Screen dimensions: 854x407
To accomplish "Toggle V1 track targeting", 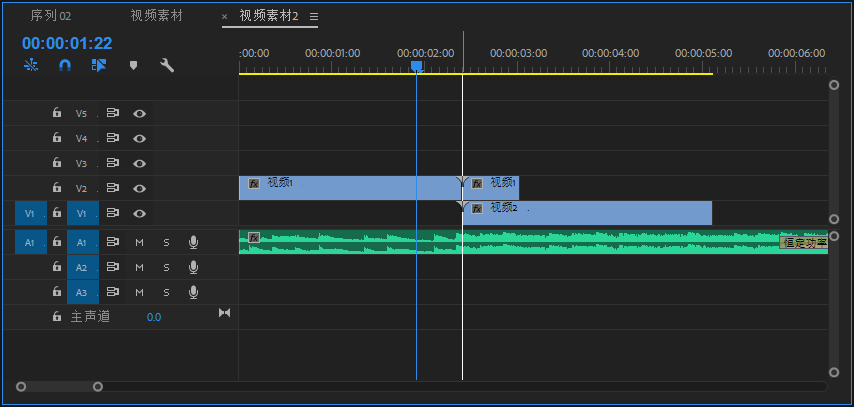I will click(x=83, y=214).
